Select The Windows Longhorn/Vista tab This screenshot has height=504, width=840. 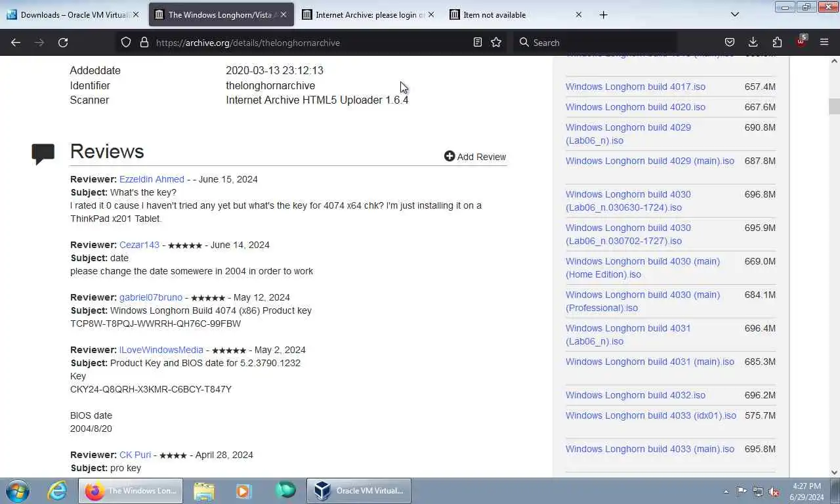pyautogui.click(x=221, y=14)
